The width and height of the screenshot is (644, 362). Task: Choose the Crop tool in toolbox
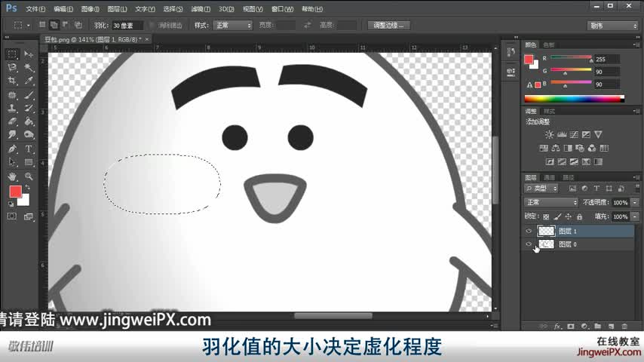tap(12, 81)
